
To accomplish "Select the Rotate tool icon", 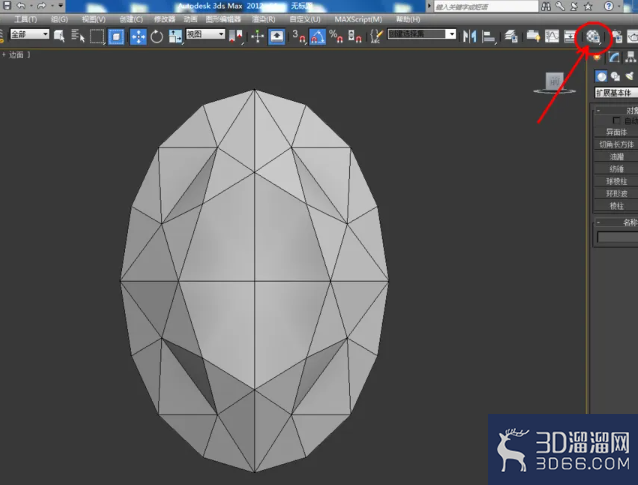I will pyautogui.click(x=157, y=37).
